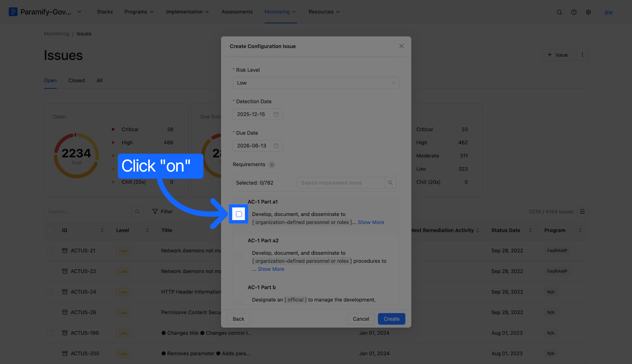The height and width of the screenshot is (364, 632).
Task: Check the AC-1 Part a1 requirement checkbox
Action: click(239, 214)
